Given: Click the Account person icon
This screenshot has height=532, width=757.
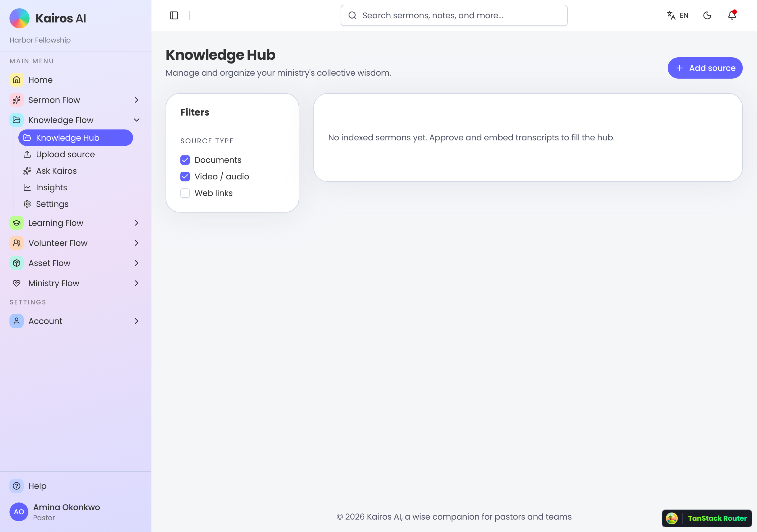Looking at the screenshot, I should click(17, 321).
